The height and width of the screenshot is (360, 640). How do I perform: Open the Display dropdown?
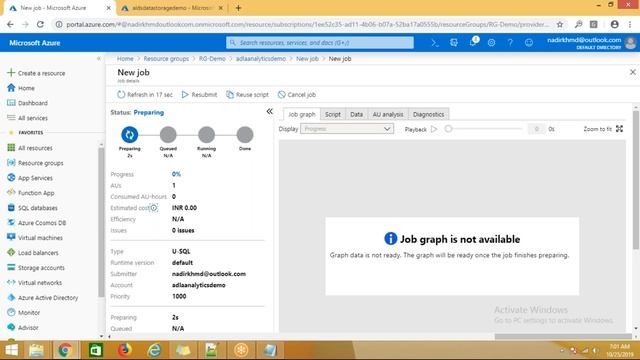click(347, 129)
